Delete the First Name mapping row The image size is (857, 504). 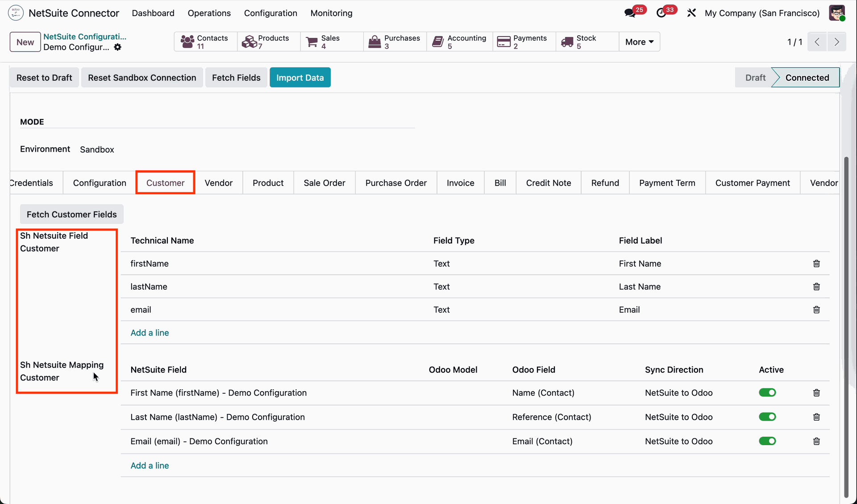point(816,393)
